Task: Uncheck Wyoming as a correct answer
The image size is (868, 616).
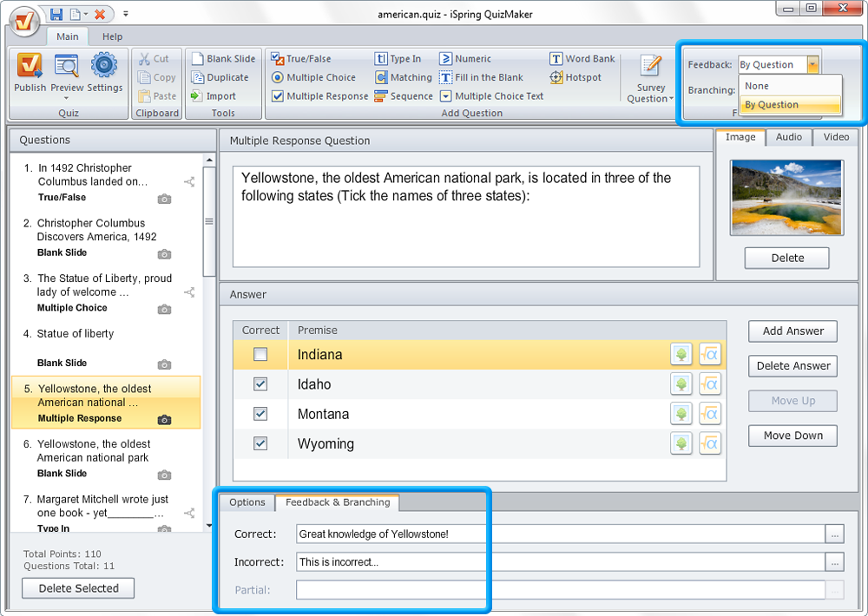Action: (260, 442)
